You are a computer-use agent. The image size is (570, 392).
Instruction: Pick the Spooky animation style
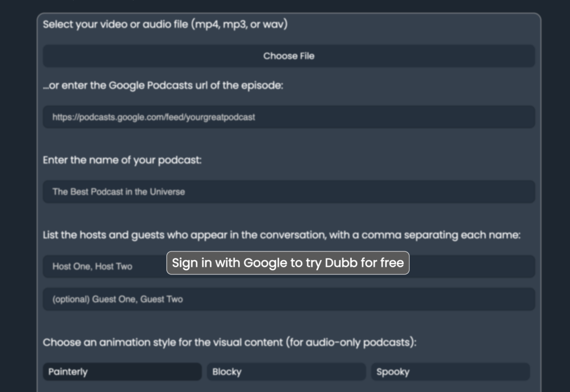pos(450,372)
